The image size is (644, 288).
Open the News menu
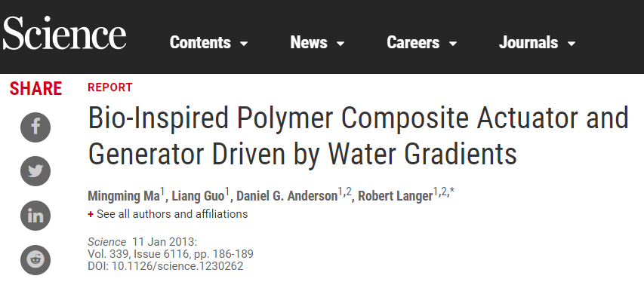(x=318, y=43)
